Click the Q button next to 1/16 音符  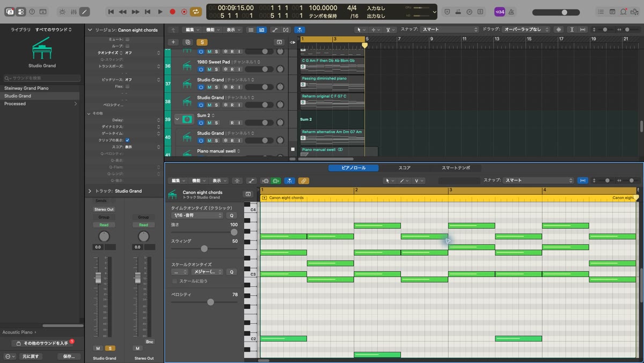[232, 215]
